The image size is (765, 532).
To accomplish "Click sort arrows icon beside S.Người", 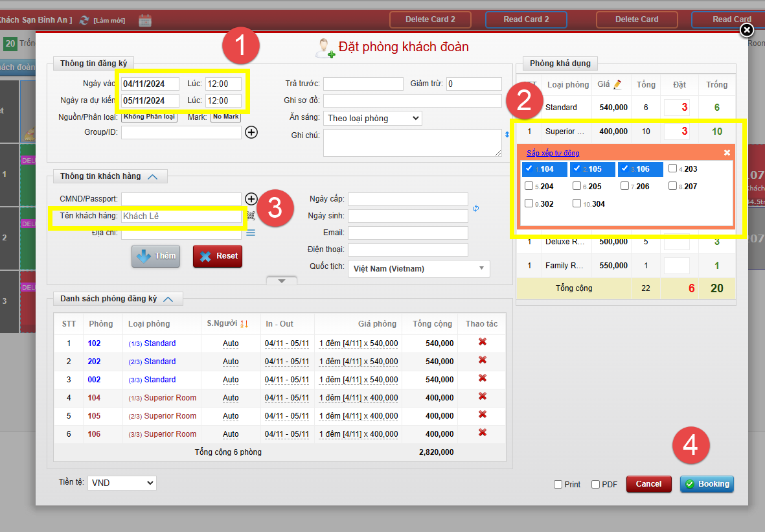I will [x=244, y=323].
